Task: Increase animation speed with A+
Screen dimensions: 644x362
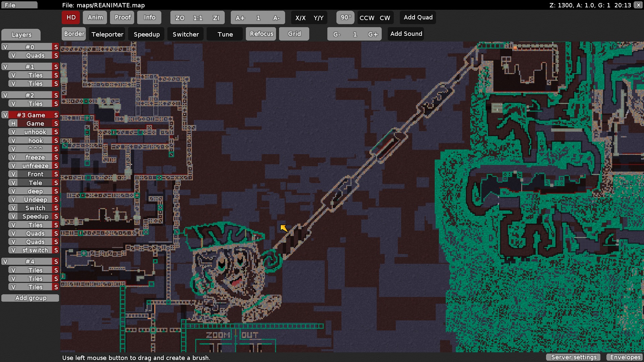Action: [240, 18]
